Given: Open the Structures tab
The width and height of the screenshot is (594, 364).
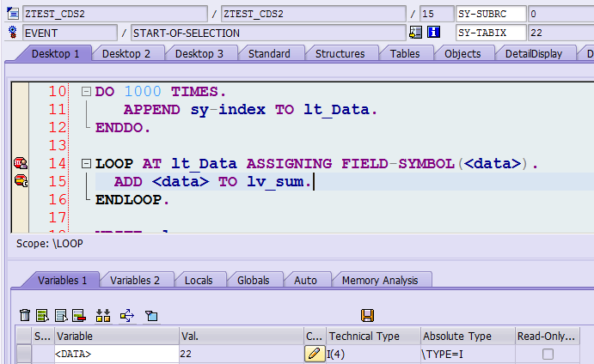Looking at the screenshot, I should (340, 54).
